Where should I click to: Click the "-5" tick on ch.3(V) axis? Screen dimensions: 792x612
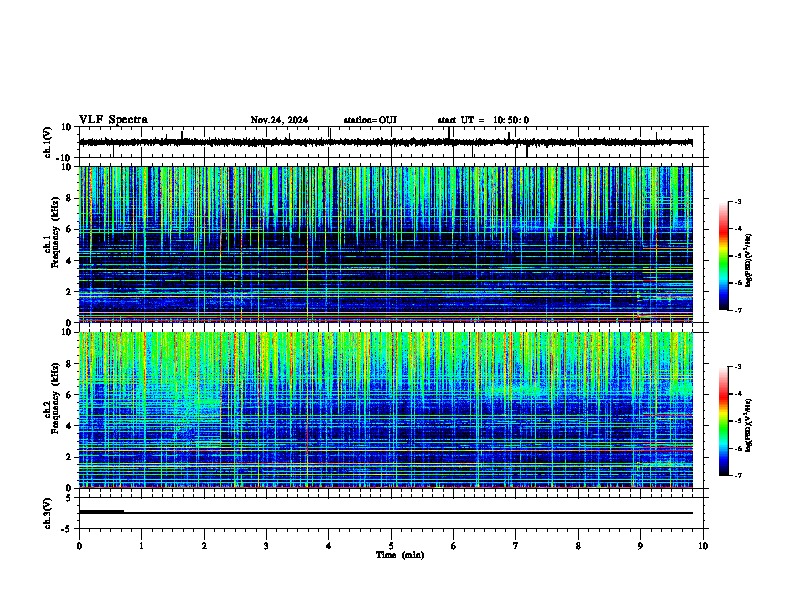(x=67, y=529)
